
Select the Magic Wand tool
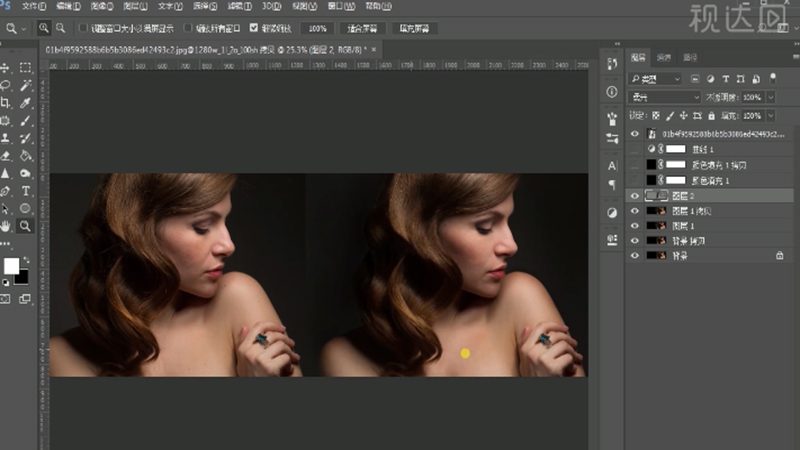tap(25, 85)
